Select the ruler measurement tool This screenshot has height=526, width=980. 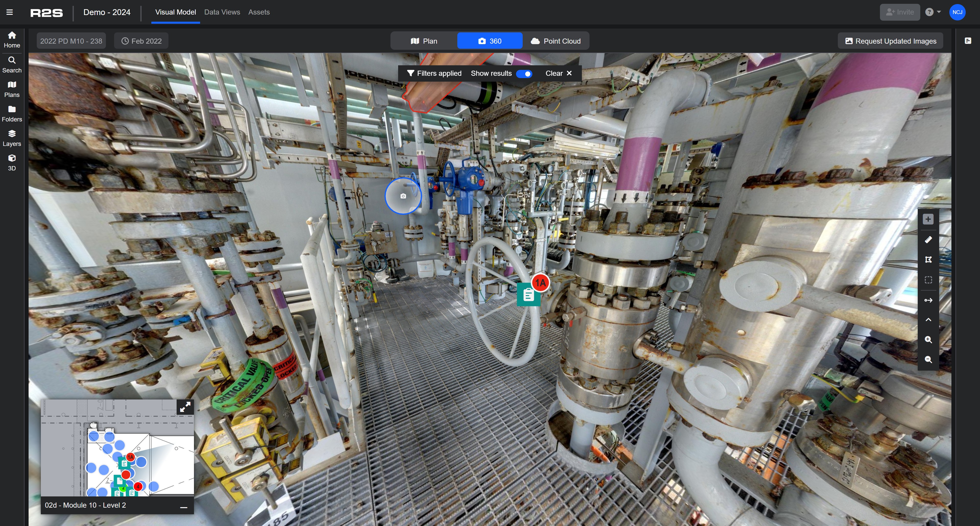(928, 240)
